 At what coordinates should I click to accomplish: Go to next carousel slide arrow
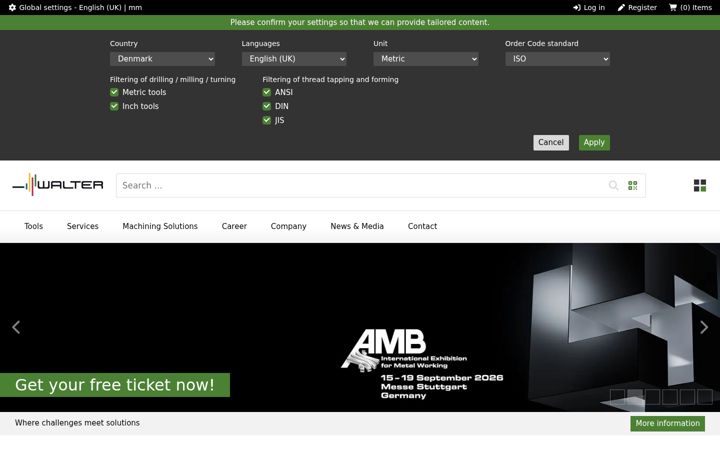[704, 327]
